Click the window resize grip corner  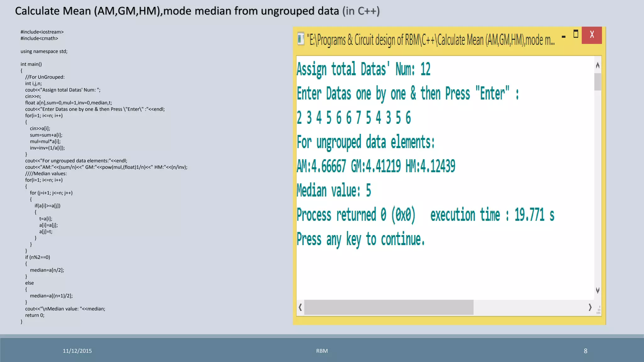[598, 310]
